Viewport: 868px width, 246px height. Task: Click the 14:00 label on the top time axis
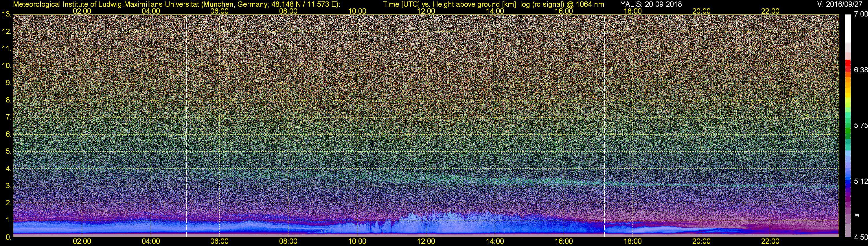[495, 11]
